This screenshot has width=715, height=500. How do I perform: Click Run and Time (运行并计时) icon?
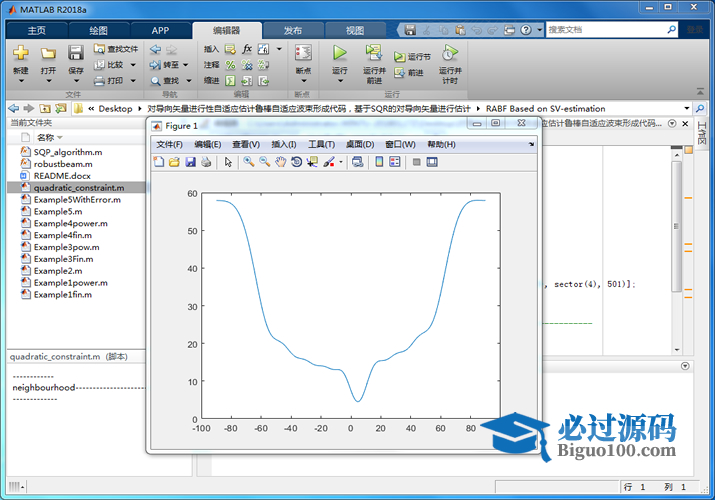pyautogui.click(x=450, y=53)
